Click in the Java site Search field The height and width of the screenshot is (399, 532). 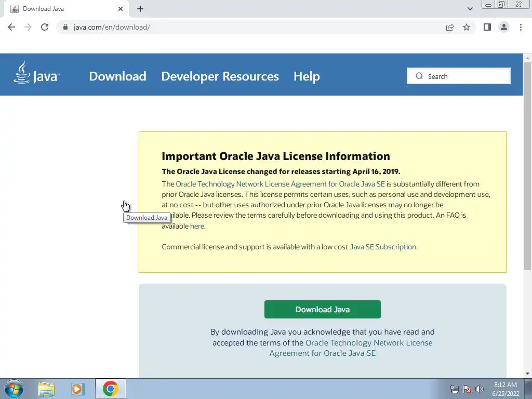click(x=459, y=76)
